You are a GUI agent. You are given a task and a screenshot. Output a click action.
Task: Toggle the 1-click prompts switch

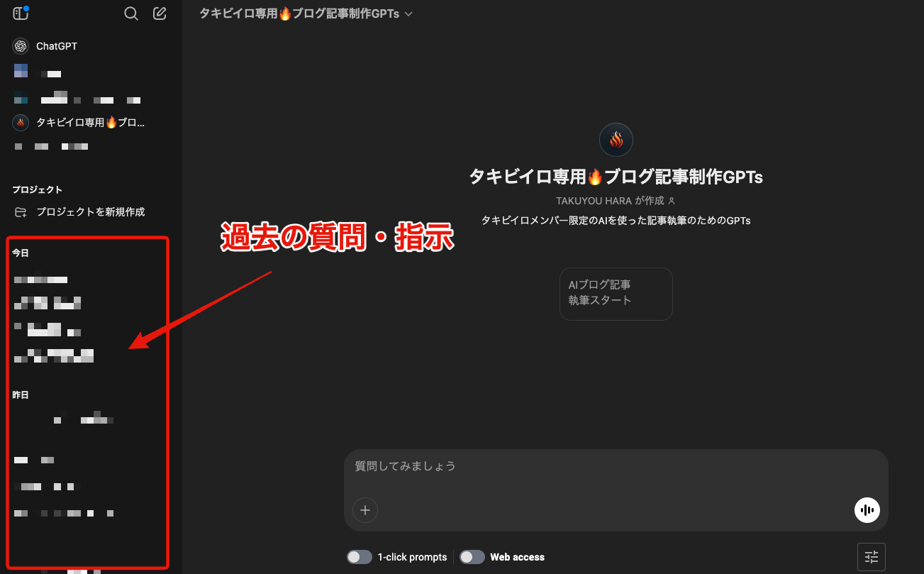point(360,557)
